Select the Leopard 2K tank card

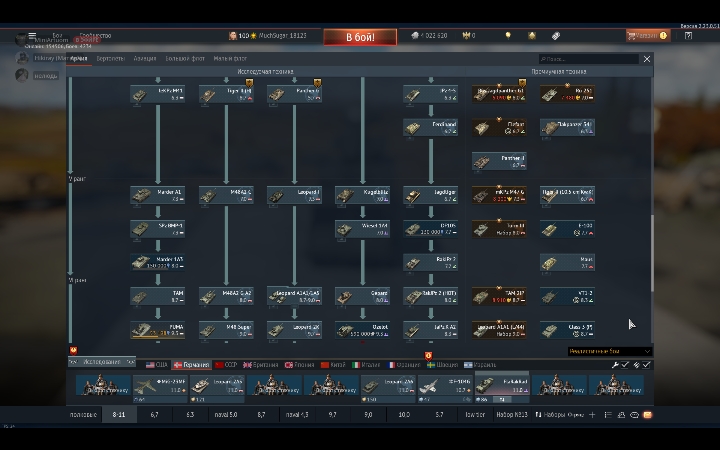coord(294,330)
